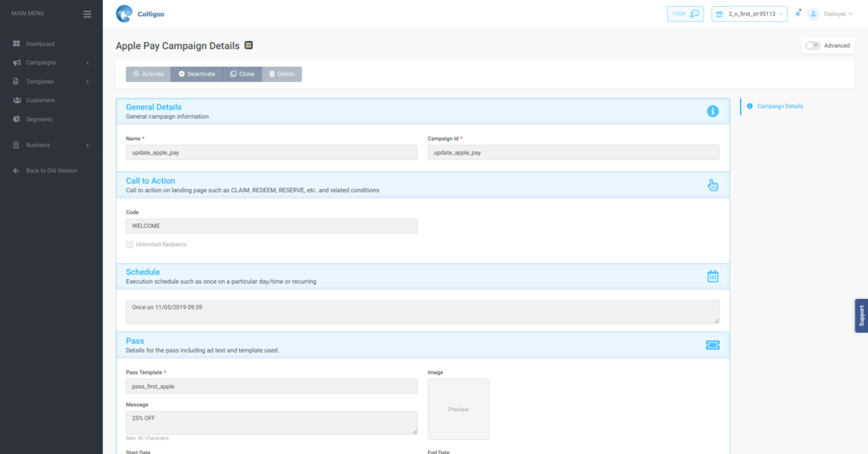The image size is (868, 454).
Task: Click the Templates document icon
Action: point(15,81)
